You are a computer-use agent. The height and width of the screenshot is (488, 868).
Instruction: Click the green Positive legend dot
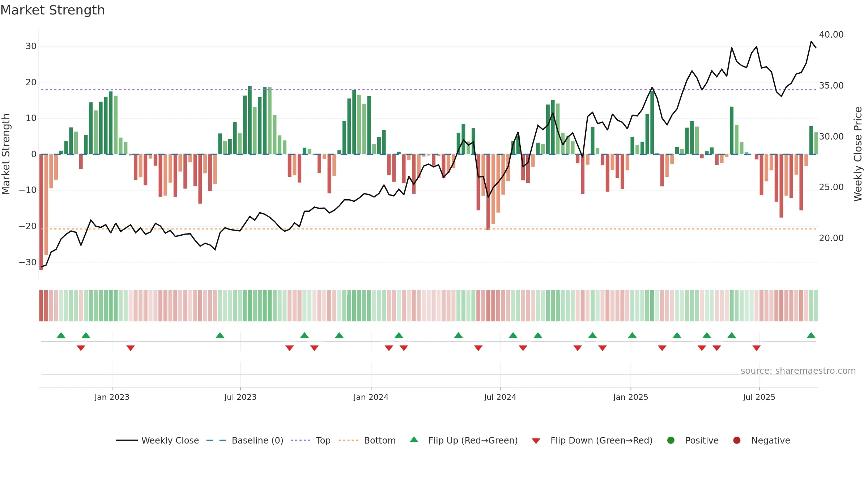671,440
